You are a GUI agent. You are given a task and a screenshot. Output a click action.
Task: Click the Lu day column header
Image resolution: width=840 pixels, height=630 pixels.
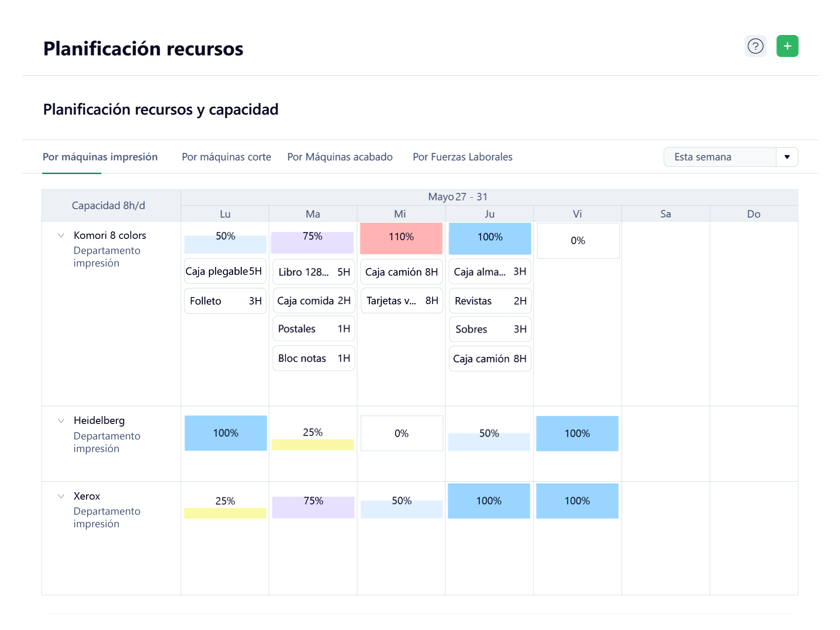(x=225, y=214)
